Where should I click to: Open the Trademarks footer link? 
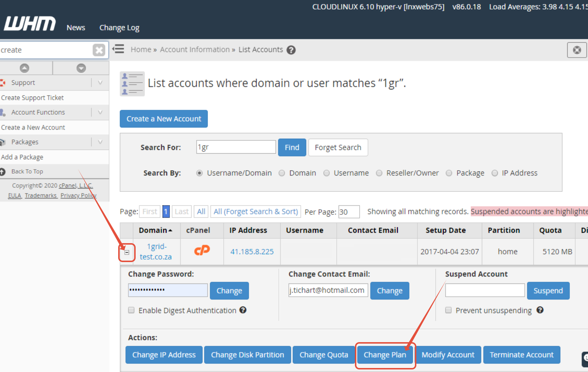(x=41, y=195)
